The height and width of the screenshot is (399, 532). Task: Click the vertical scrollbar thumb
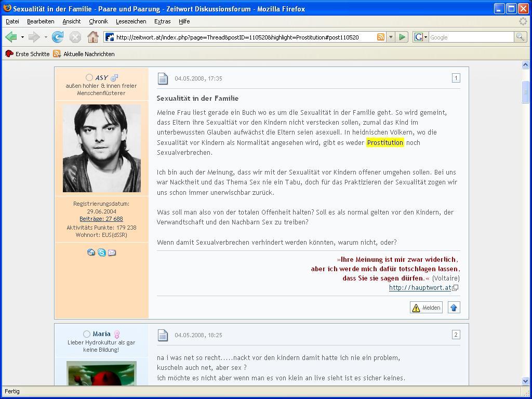525,92
